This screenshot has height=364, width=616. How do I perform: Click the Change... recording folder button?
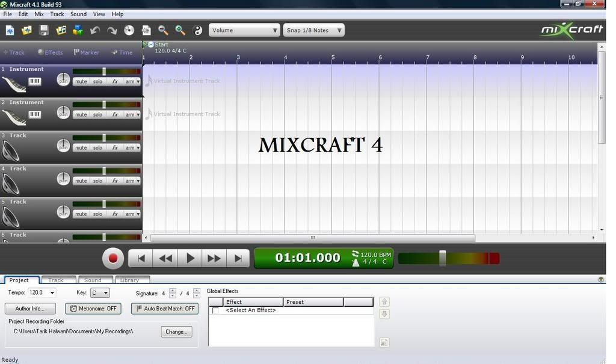coord(176,332)
